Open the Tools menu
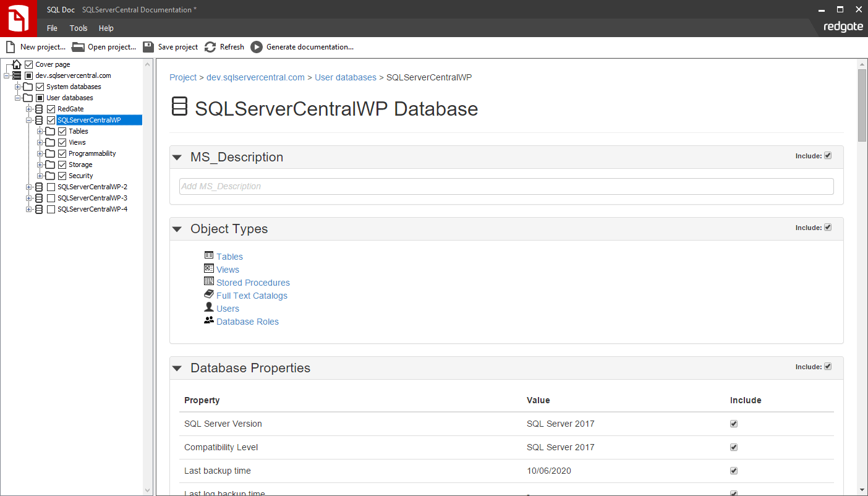The height and width of the screenshot is (496, 868). coord(78,28)
